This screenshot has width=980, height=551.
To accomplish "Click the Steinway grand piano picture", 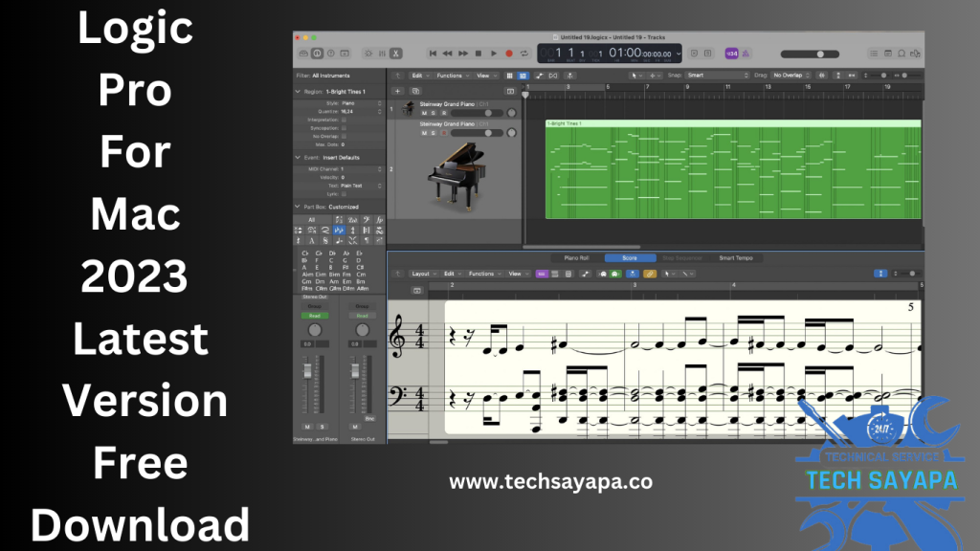I will tap(456, 175).
